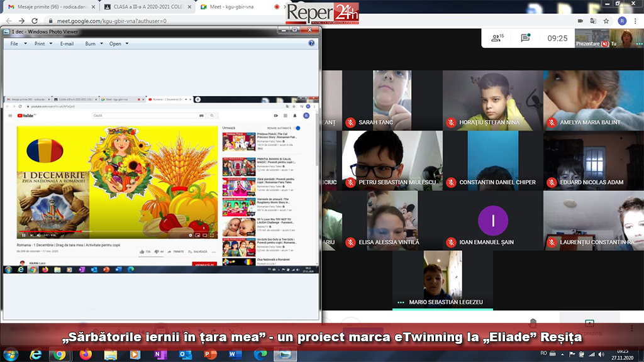Select Mario Sebastian Legezeu's video tile
Screen dimensions: 644x362
point(443,280)
